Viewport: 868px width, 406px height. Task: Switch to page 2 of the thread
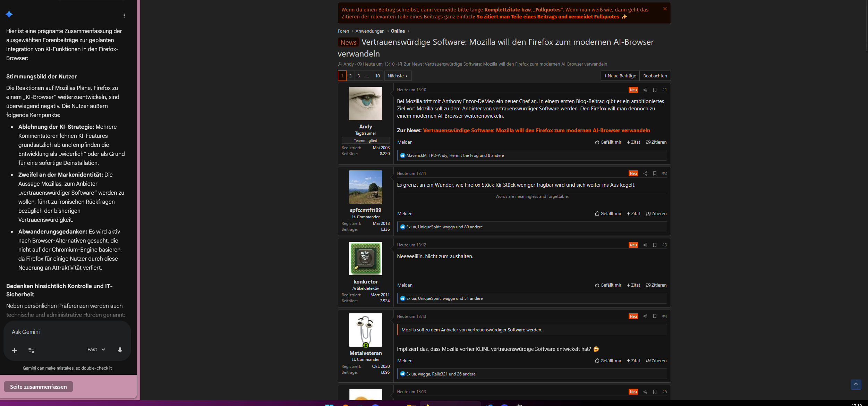350,76
